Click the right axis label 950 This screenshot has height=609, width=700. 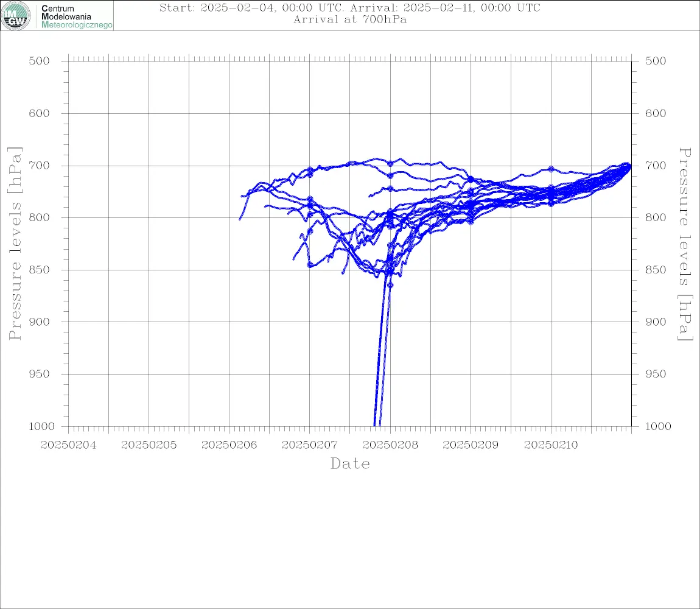[656, 374]
